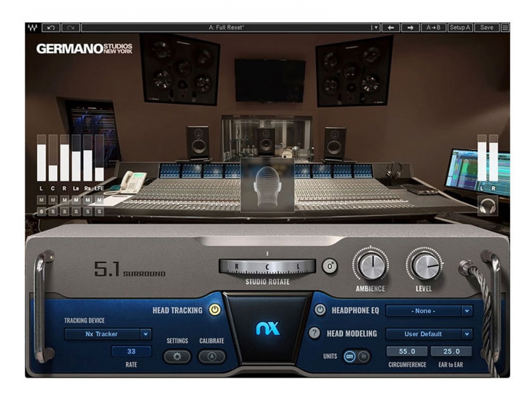The height and width of the screenshot is (399, 532).
Task: Switch setup with the Setup A button
Action: click(460, 28)
